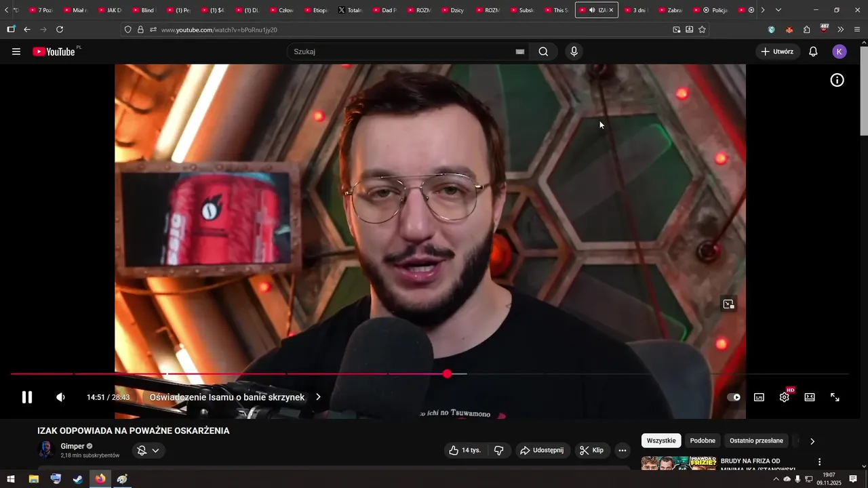
Task: Open site security padlock info
Action: [140, 30]
